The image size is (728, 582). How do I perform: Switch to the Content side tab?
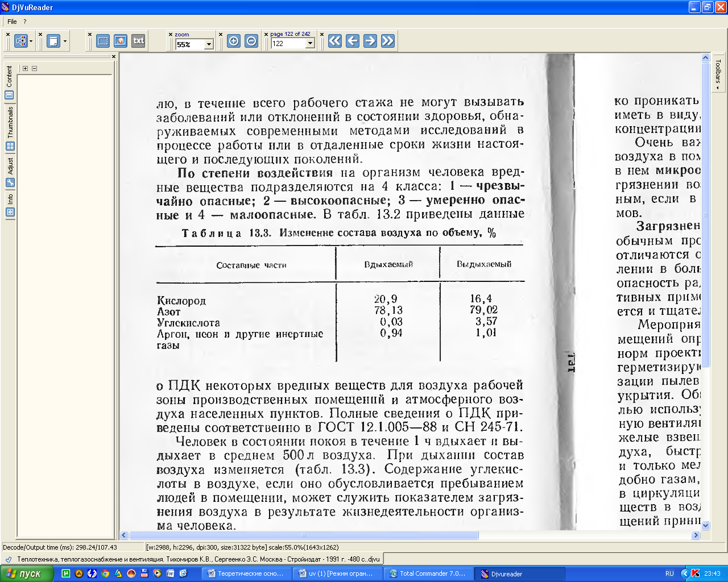point(10,82)
